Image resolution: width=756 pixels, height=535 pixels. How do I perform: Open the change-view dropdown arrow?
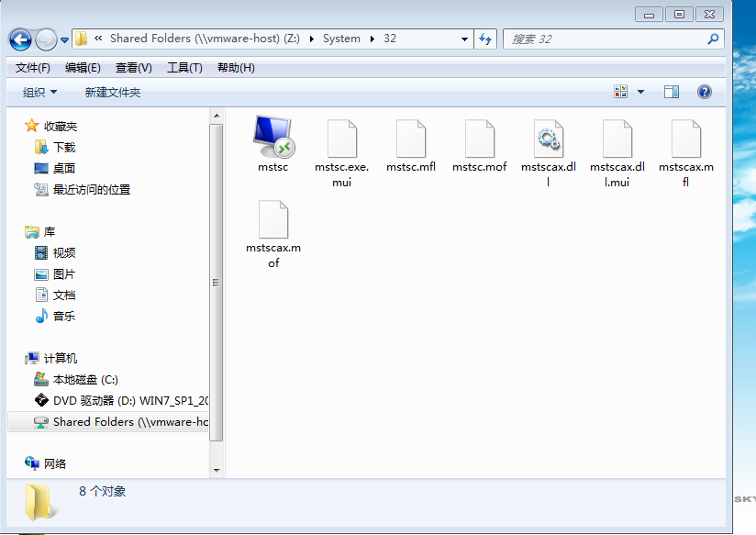642,91
